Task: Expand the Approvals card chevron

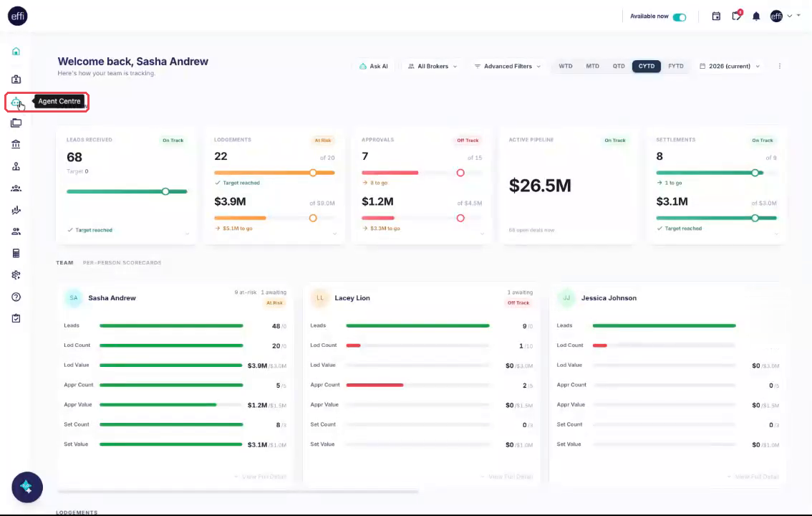Action: (x=482, y=234)
